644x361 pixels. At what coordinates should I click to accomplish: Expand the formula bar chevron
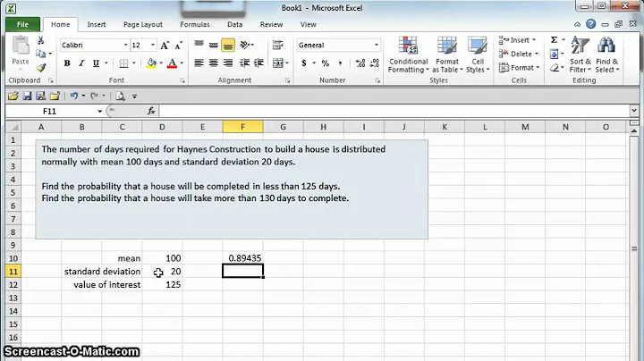tap(634, 110)
